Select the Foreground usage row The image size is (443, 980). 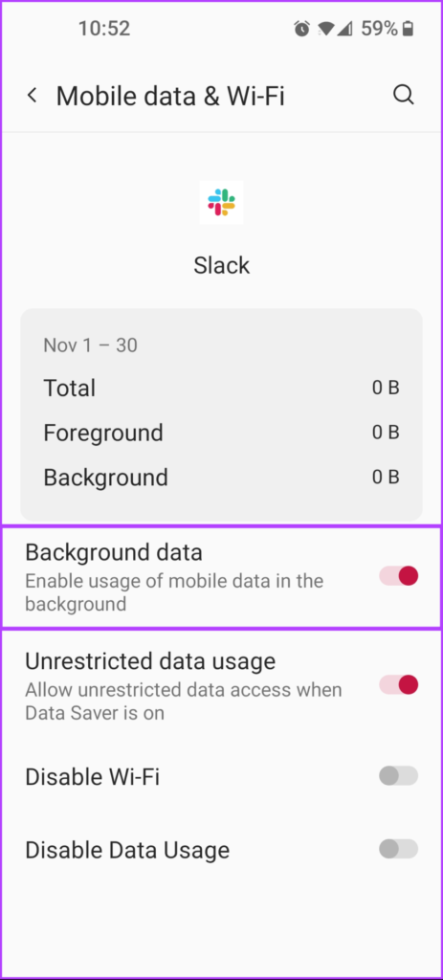[x=221, y=433]
